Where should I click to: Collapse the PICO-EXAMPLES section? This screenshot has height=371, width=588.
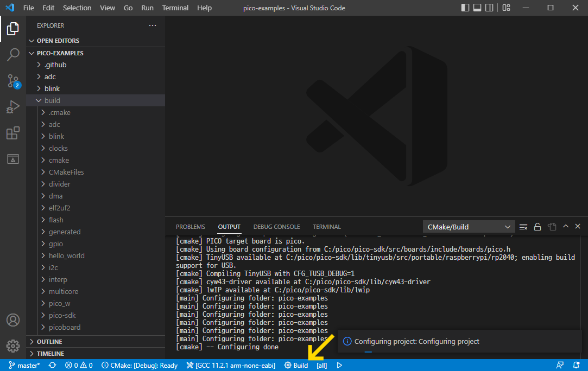(x=96, y=53)
